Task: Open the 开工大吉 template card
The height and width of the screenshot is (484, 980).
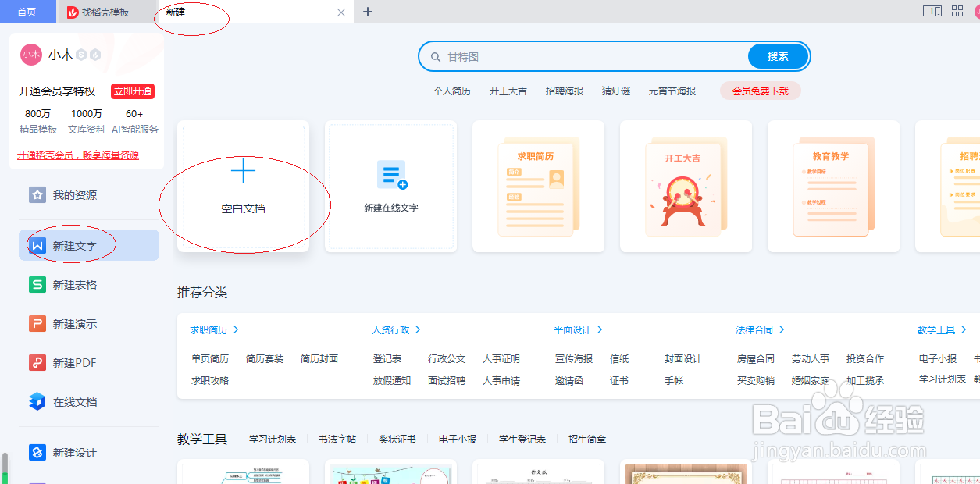Action: [x=686, y=187]
